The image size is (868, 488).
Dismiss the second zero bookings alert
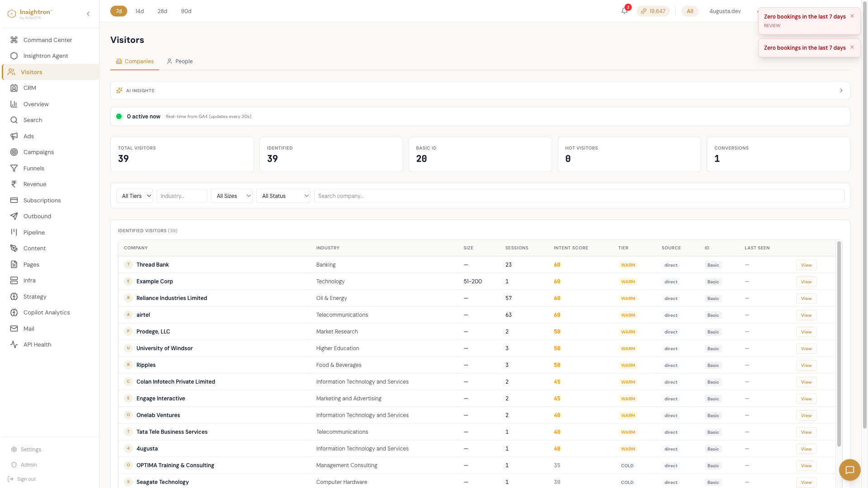pyautogui.click(x=852, y=47)
